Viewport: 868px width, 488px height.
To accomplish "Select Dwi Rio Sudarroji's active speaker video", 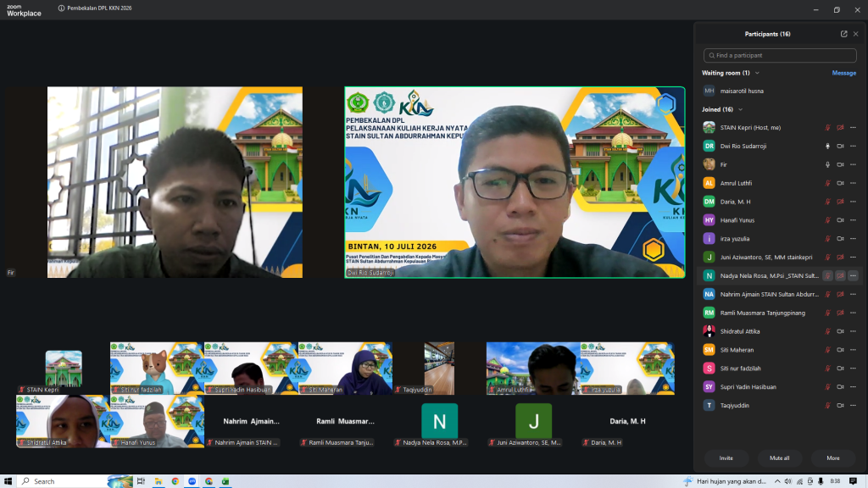I will click(x=515, y=182).
